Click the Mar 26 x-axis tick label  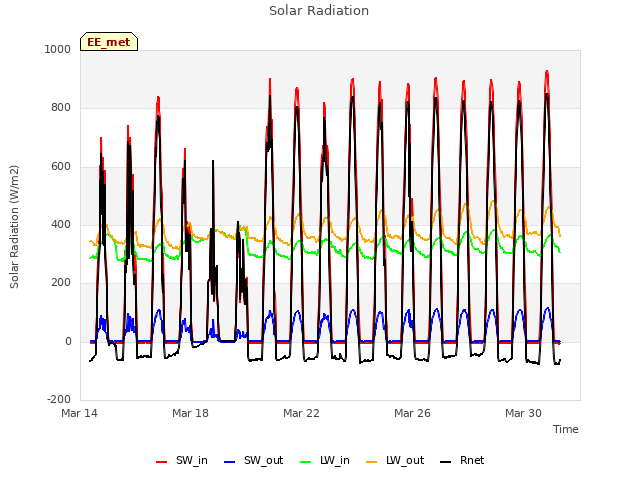[x=412, y=413]
